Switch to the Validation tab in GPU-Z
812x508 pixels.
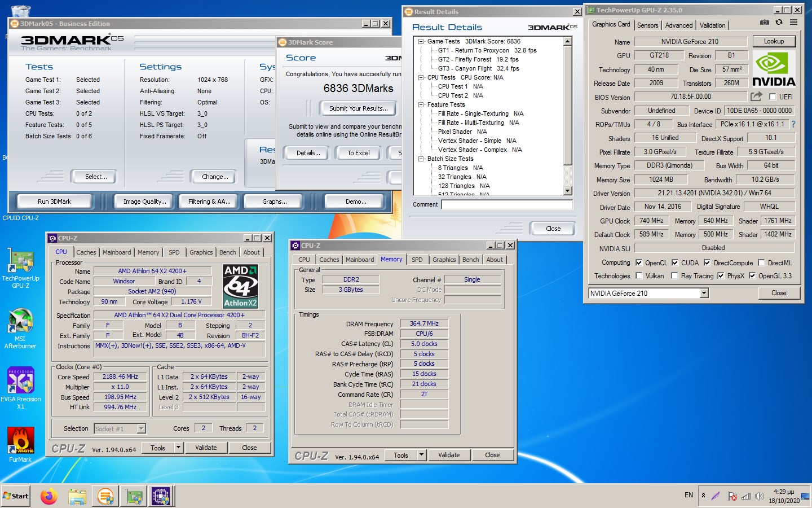click(712, 25)
